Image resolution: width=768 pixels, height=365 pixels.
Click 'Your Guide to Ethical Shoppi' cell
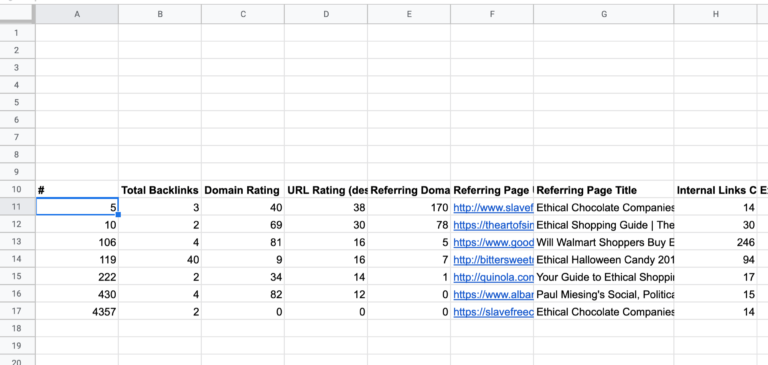(x=604, y=277)
